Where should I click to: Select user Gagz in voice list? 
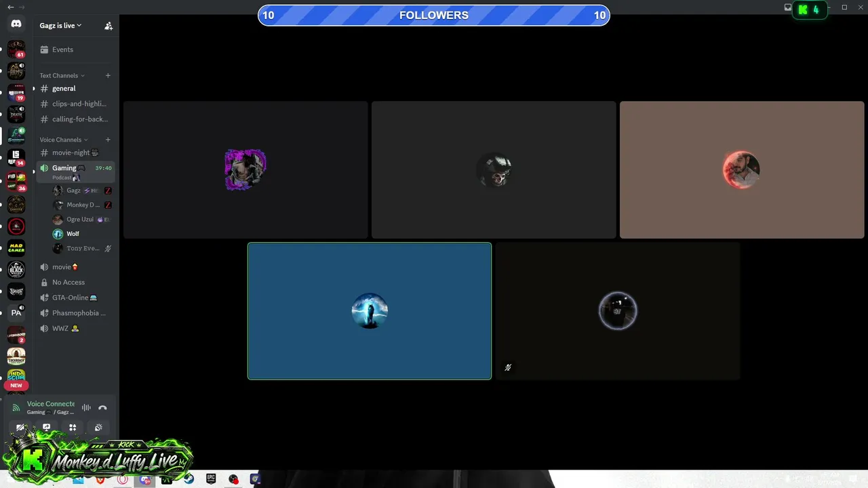pyautogui.click(x=82, y=190)
